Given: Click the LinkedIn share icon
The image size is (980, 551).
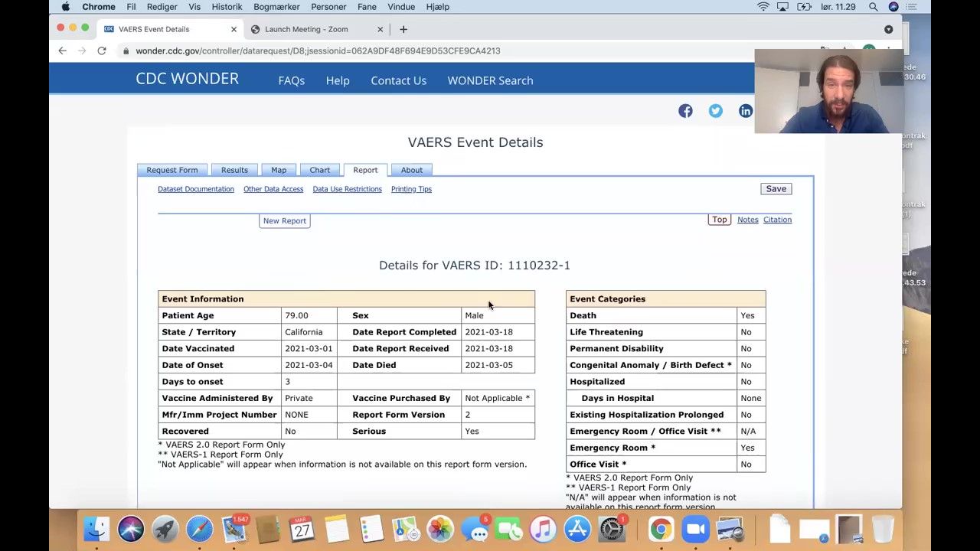Looking at the screenshot, I should coord(745,111).
